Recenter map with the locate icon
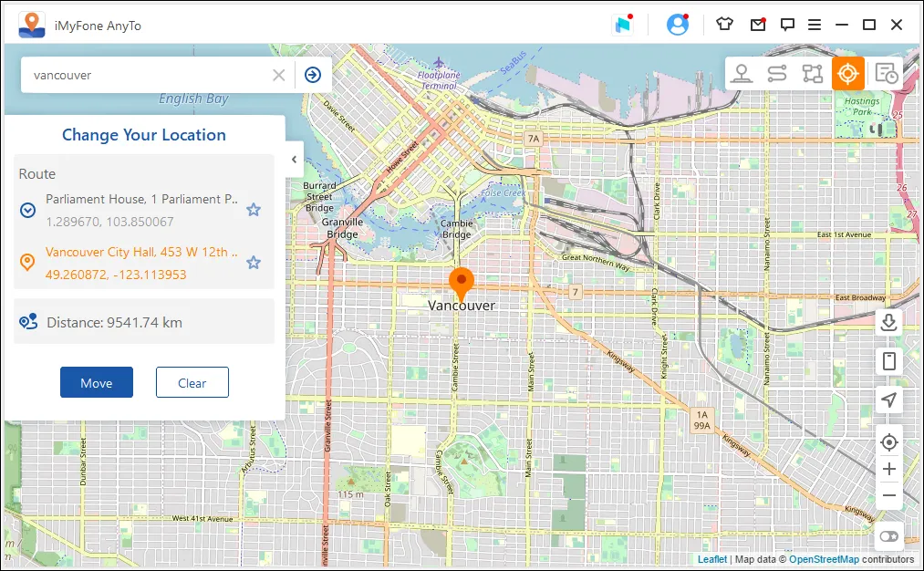This screenshot has height=571, width=924. [889, 442]
